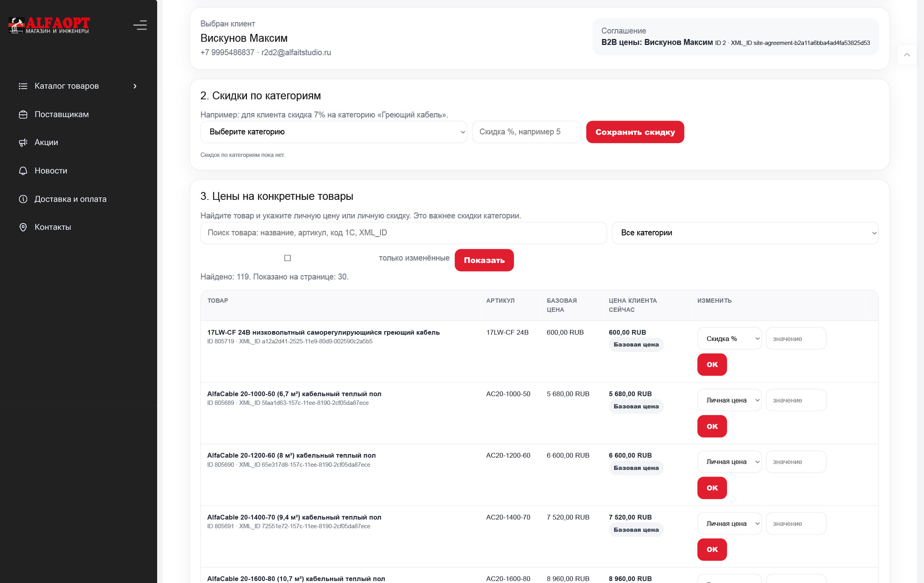Expand Каталог товаров submenu chevron

pos(135,86)
